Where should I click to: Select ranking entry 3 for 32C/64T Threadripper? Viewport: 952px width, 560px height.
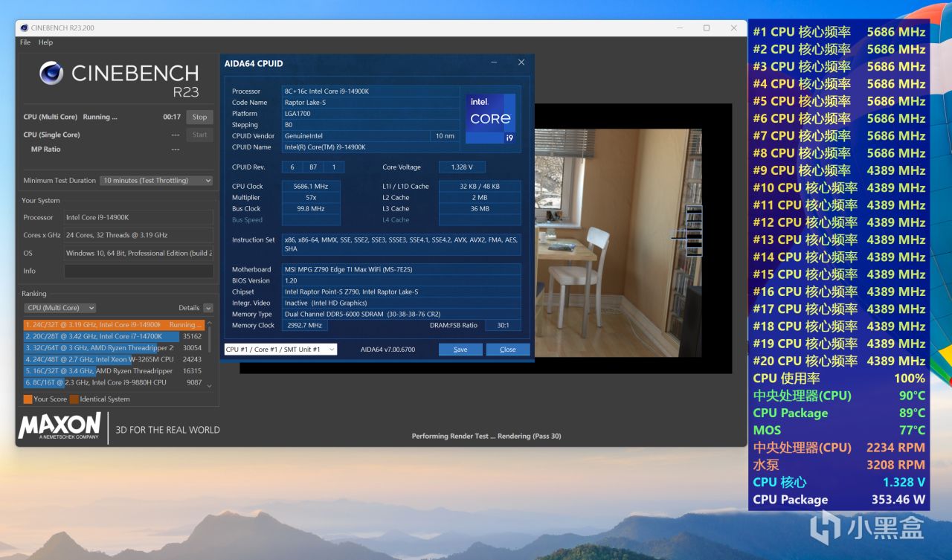point(113,348)
